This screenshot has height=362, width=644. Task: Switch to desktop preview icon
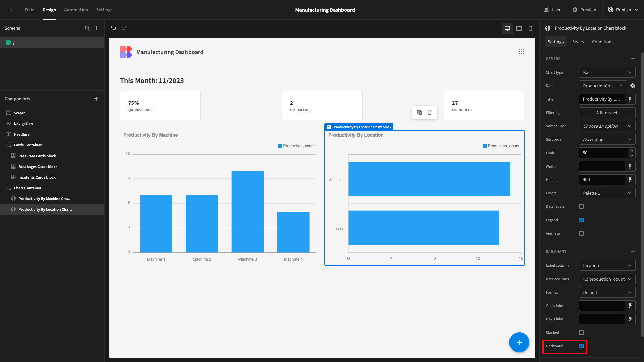(507, 28)
